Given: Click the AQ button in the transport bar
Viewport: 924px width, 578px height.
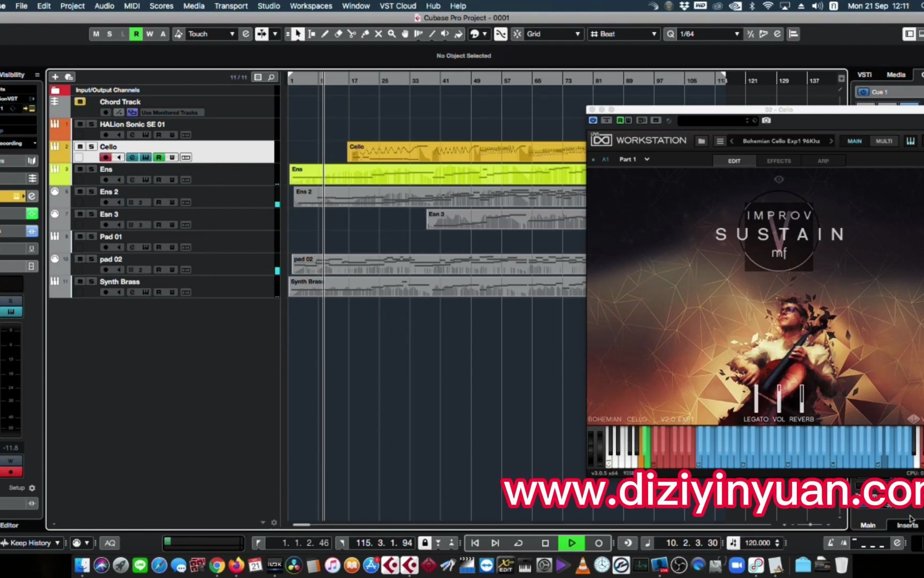Looking at the screenshot, I should pos(110,543).
